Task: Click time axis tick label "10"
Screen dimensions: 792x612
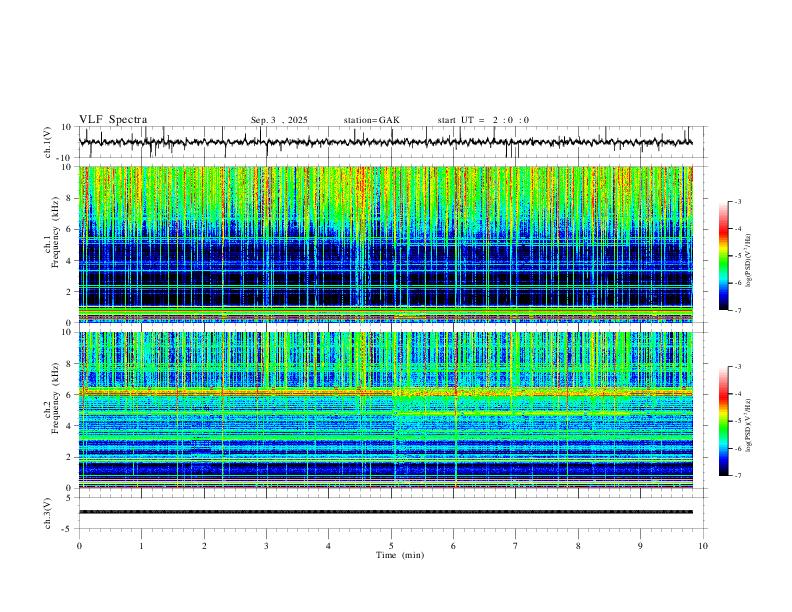Action: pos(703,546)
